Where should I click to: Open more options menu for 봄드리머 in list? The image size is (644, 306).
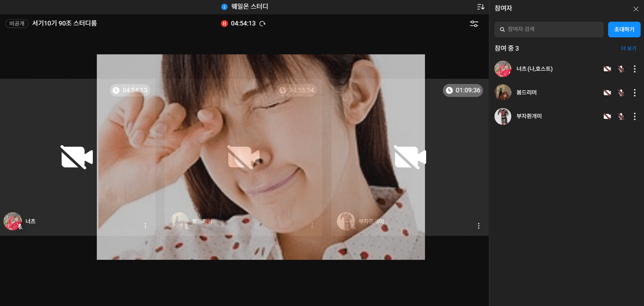pos(634,93)
